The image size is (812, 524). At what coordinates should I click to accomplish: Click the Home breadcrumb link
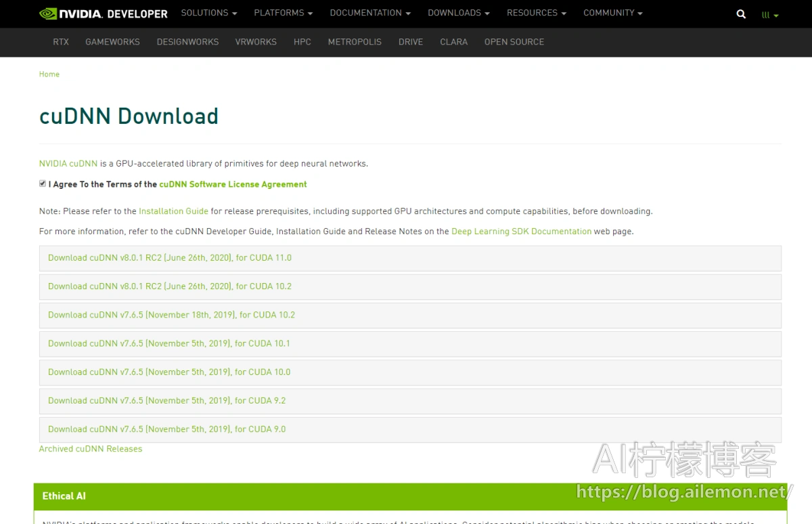[x=49, y=74]
